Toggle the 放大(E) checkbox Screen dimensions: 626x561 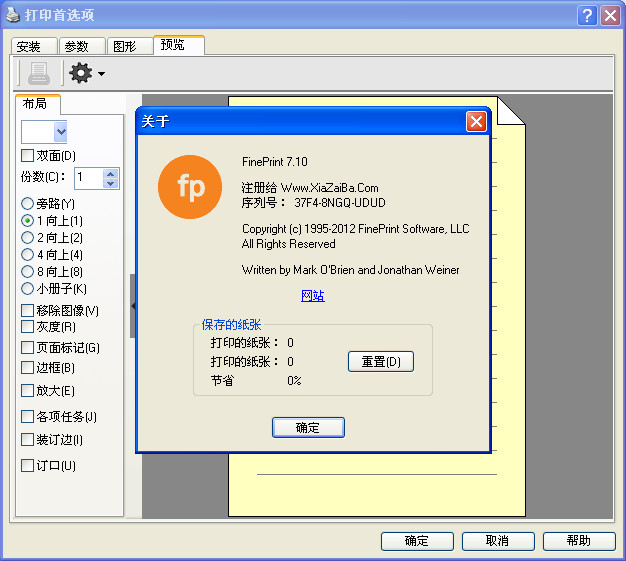coord(27,390)
